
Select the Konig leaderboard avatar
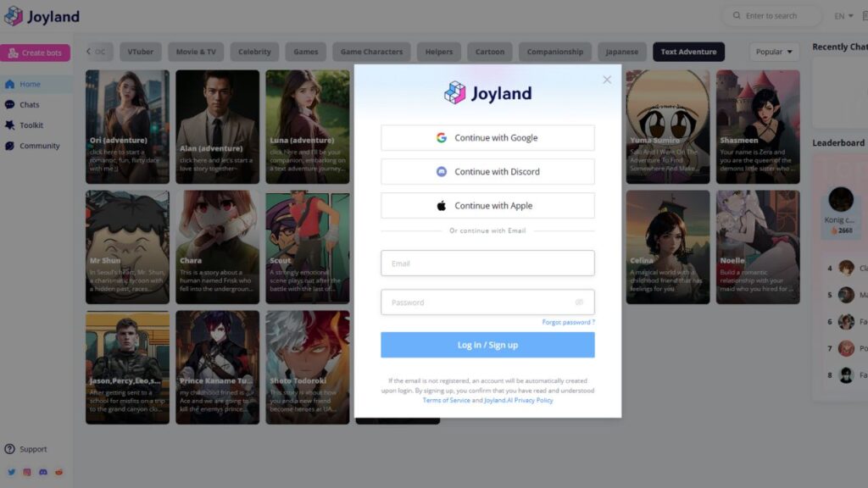point(841,199)
